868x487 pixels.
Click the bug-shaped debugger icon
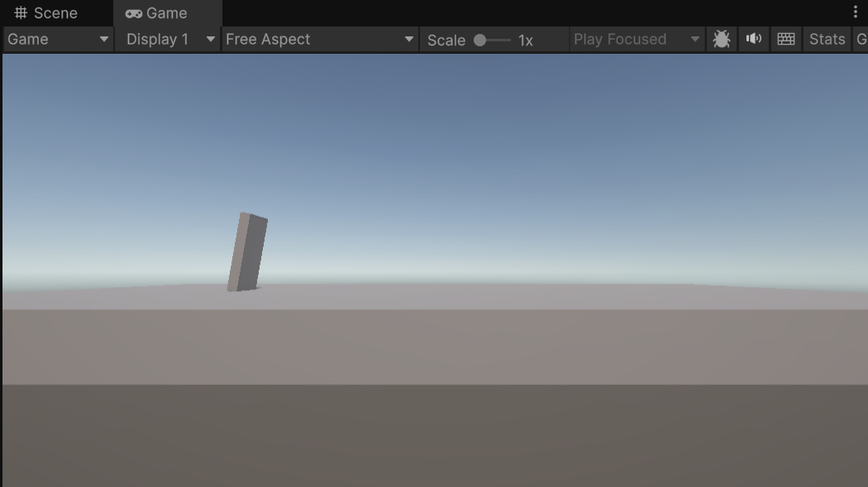click(722, 39)
